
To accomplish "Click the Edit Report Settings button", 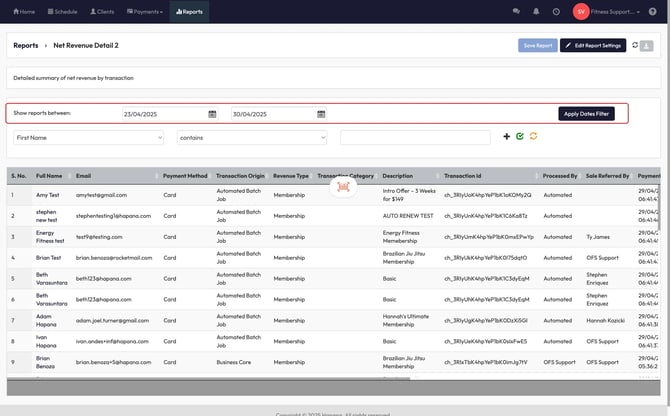I will tap(592, 45).
